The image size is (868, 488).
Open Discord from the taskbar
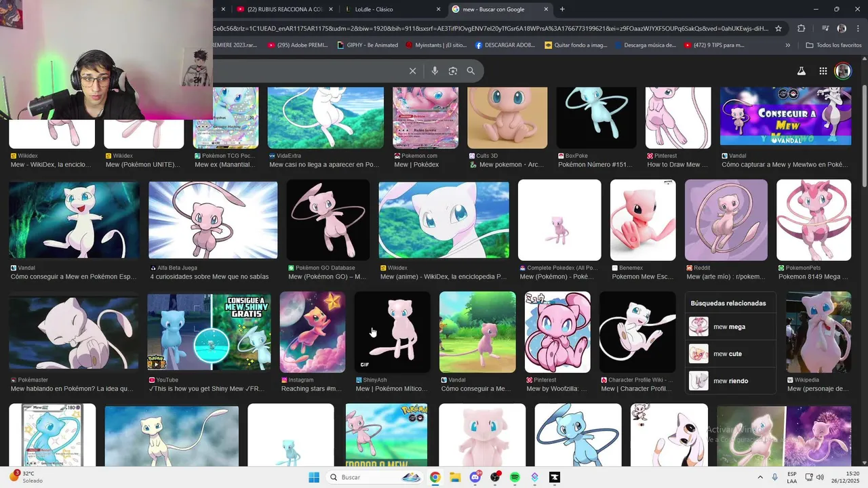475,477
